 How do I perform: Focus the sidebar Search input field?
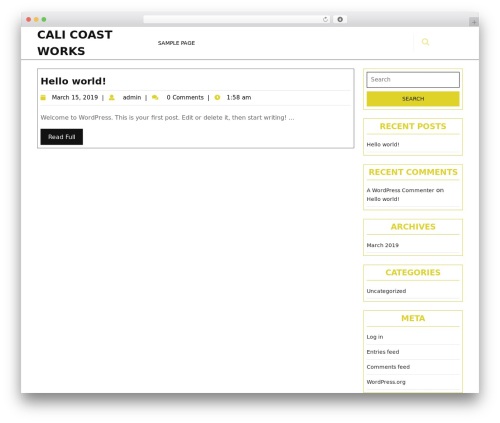pos(413,80)
